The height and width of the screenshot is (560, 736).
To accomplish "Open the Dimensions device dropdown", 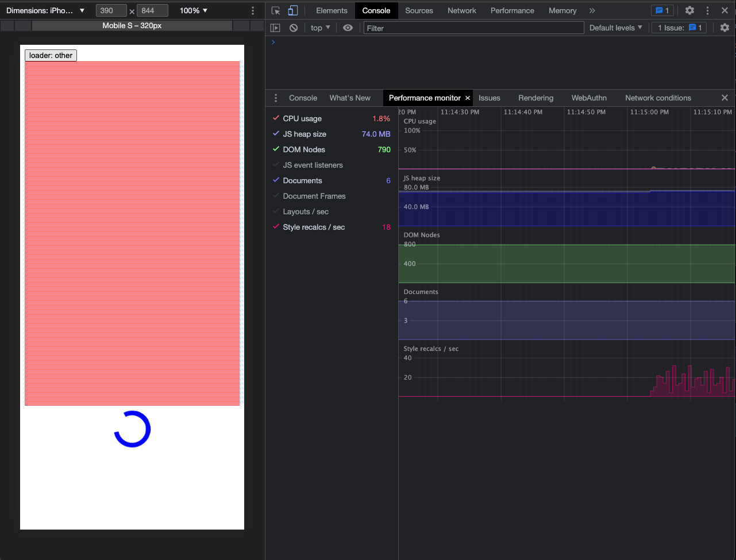I will pos(45,10).
